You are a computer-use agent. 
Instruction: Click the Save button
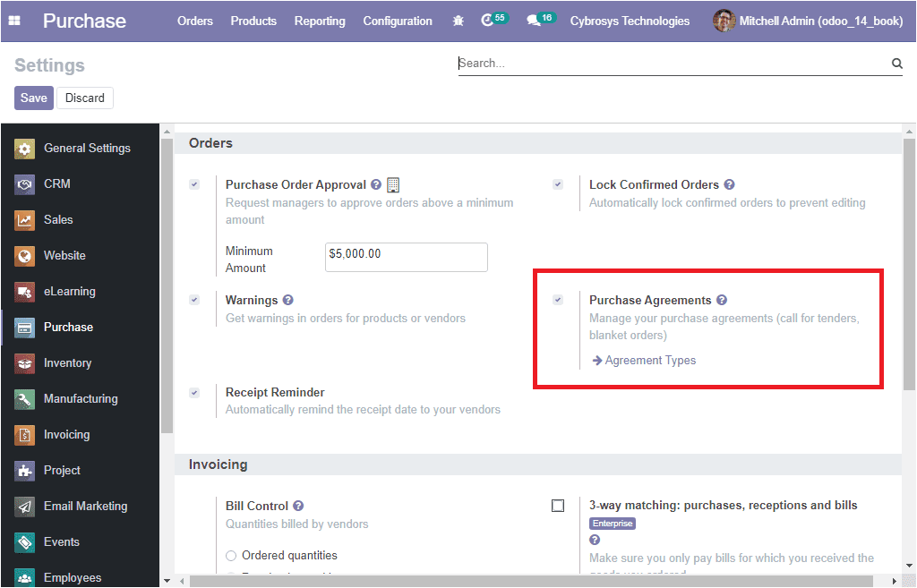pos(34,98)
